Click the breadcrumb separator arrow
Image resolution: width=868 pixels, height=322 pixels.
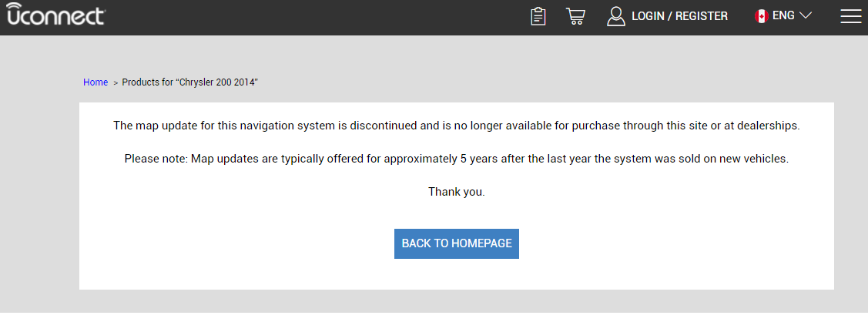point(116,82)
